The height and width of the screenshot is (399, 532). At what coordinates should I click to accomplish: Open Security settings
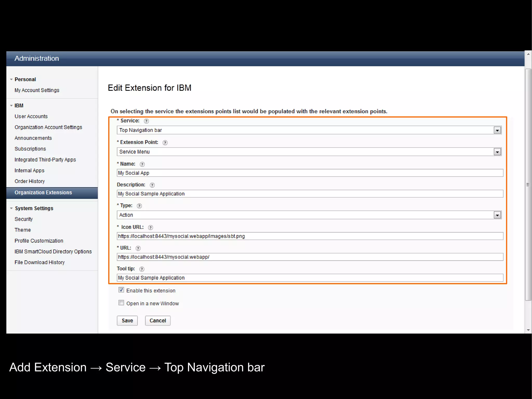(x=24, y=219)
